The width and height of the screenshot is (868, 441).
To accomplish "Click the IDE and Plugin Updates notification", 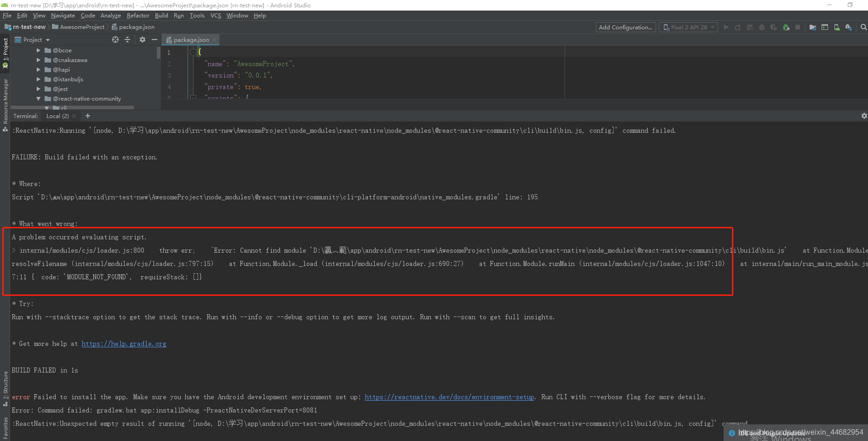I will pos(796,433).
